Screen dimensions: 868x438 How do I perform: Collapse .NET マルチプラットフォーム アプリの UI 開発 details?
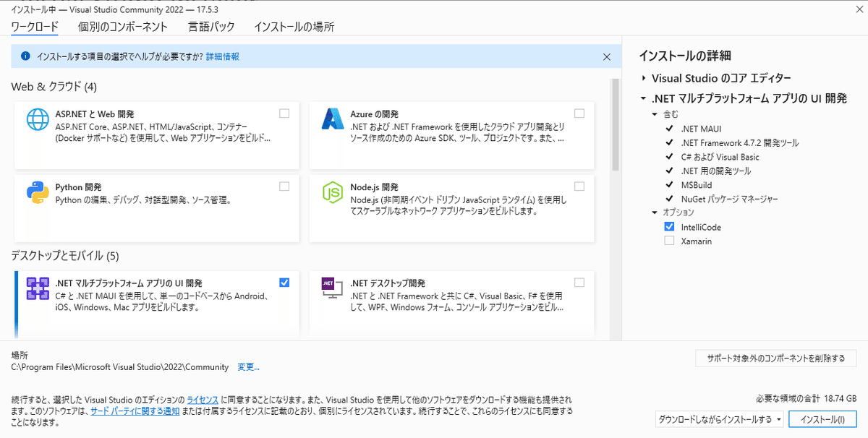click(644, 98)
